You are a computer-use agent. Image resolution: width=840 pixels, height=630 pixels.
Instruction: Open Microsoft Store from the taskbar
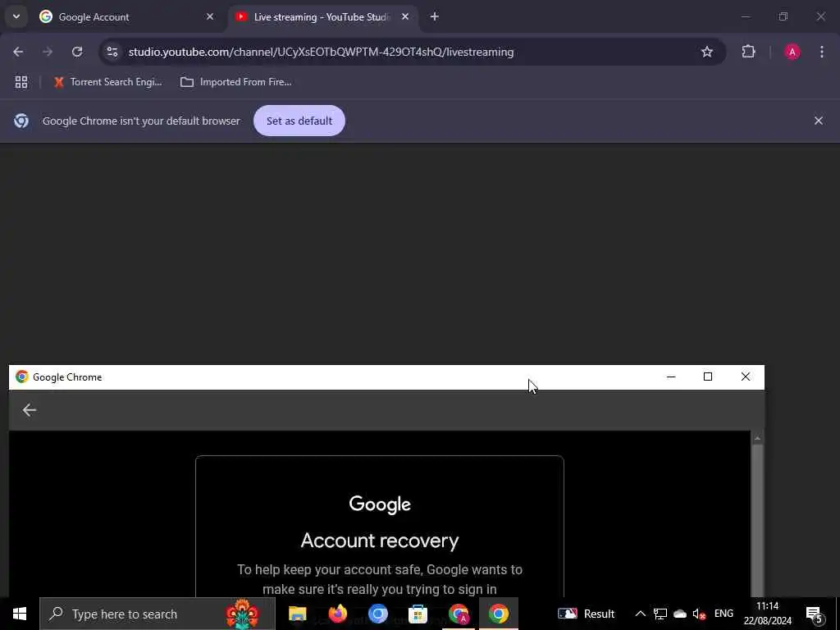[x=418, y=614]
